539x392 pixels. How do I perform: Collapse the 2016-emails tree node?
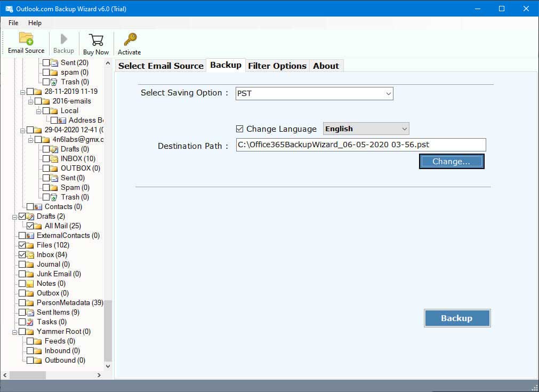coord(30,102)
